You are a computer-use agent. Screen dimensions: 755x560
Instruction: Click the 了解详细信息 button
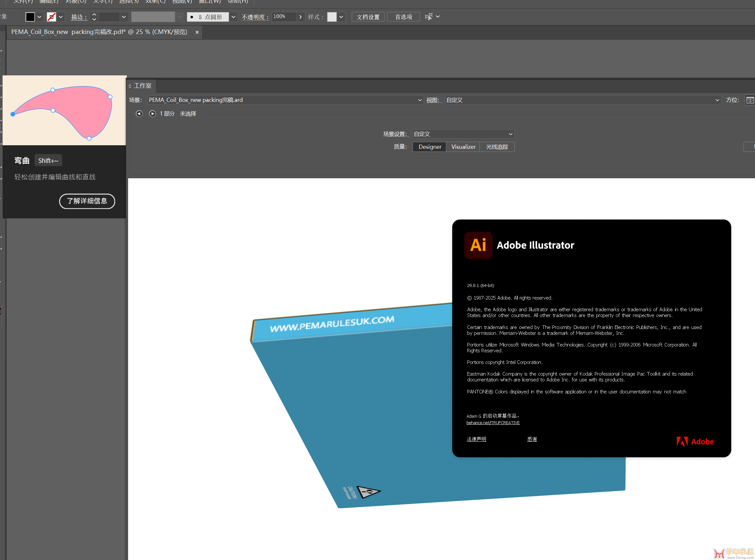coord(87,201)
